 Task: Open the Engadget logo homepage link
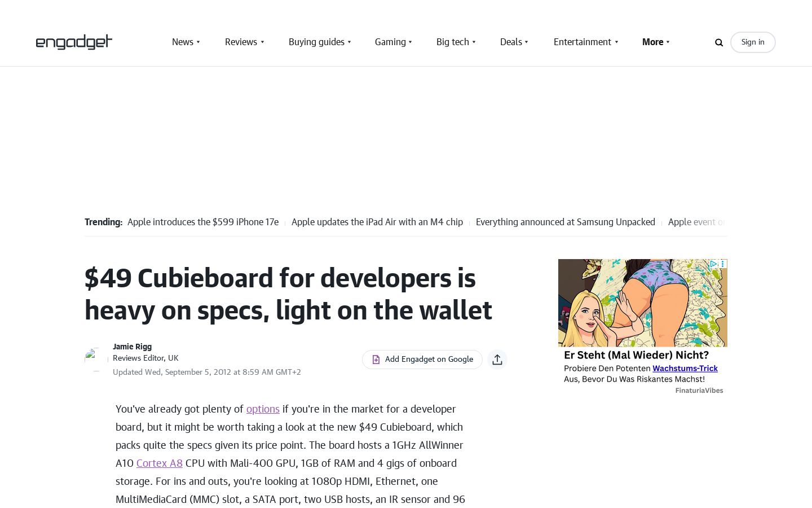74,42
